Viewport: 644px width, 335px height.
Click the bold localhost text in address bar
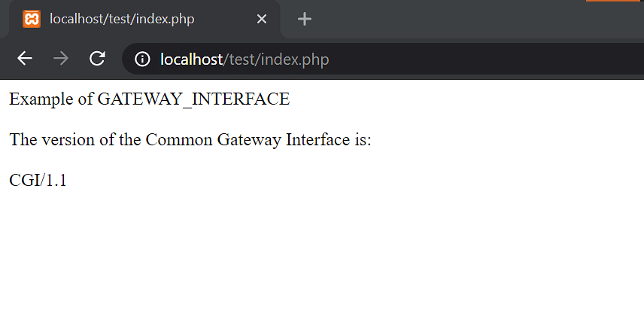(191, 59)
